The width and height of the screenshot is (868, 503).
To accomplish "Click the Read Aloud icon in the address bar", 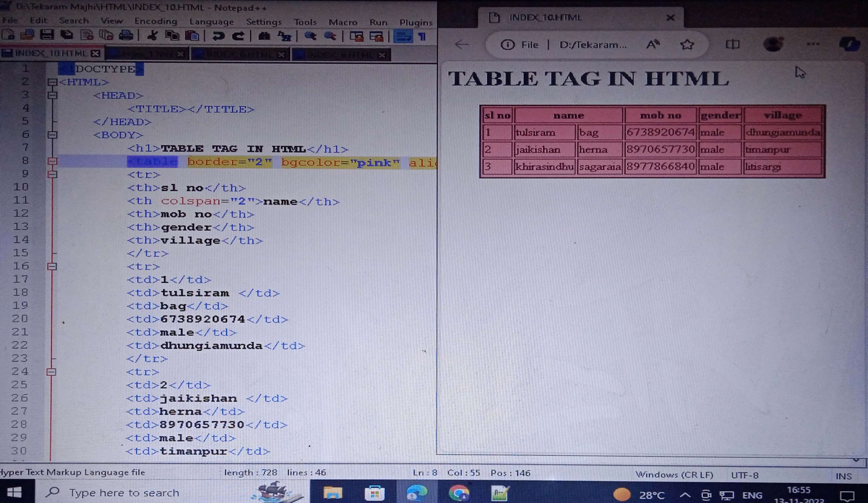I will [652, 44].
